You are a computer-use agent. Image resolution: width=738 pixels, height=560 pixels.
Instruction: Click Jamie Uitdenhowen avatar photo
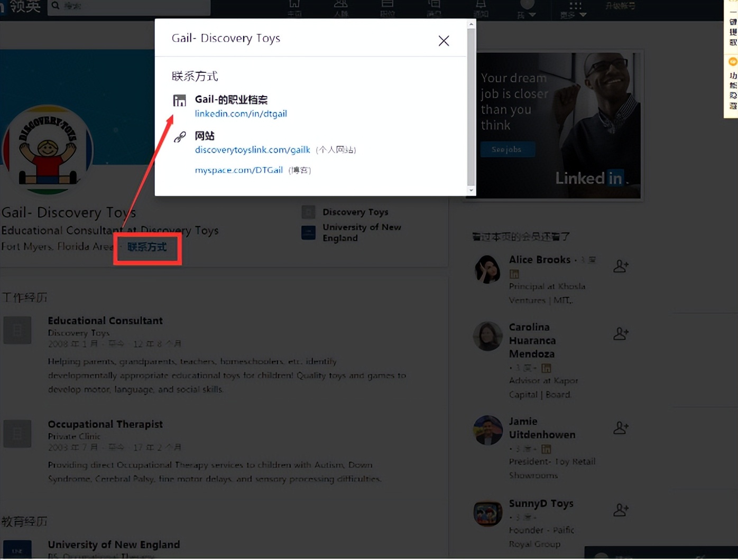(487, 430)
